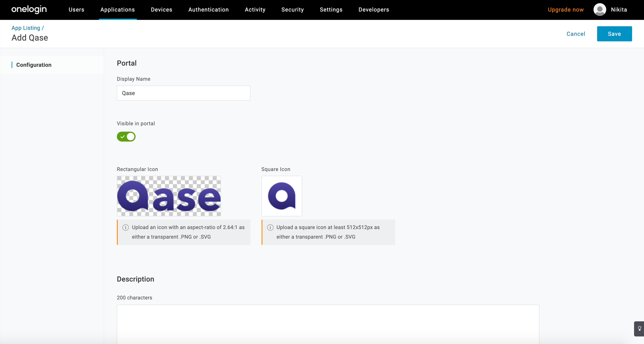Open the Developers menu

(374, 10)
